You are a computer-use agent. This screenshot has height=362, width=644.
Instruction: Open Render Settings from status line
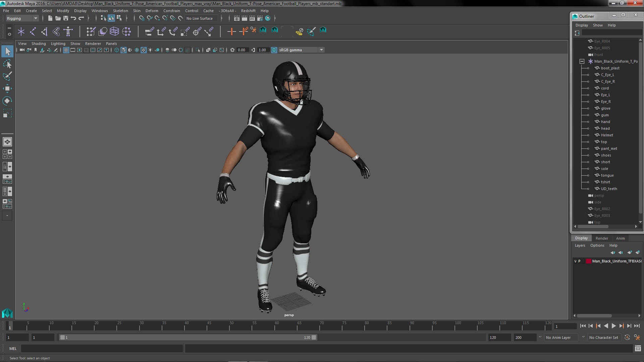(x=260, y=18)
